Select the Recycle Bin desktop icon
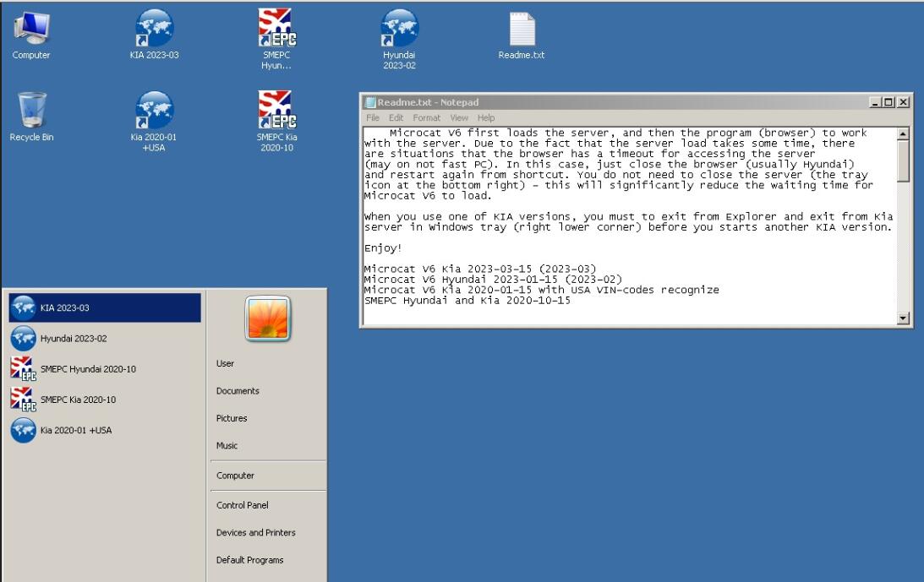The image size is (924, 582). click(x=31, y=117)
